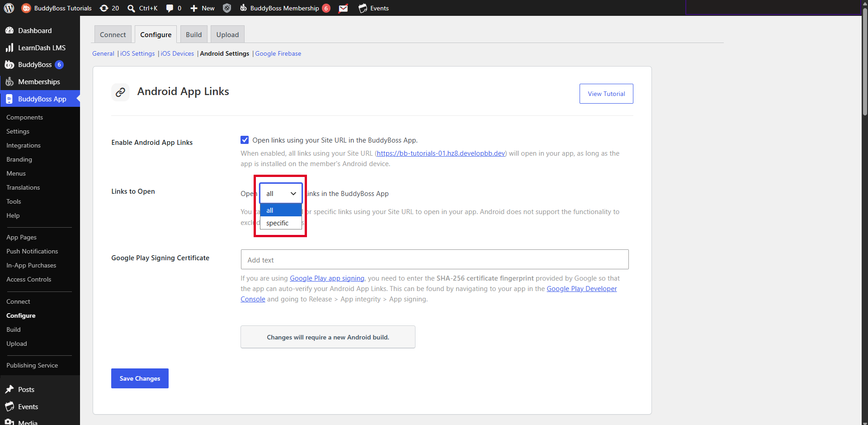Image resolution: width=868 pixels, height=425 pixels.
Task: Open iOS Settings sub-link
Action: pos(137,53)
